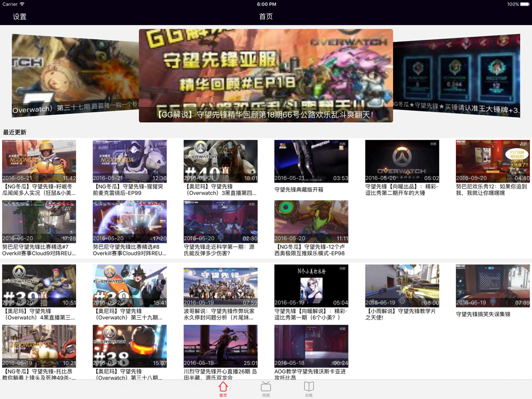532x399 pixels.
Task: Play the 籽岷冬瓜闻闻多人实况 video thumbnail
Action: (39, 161)
